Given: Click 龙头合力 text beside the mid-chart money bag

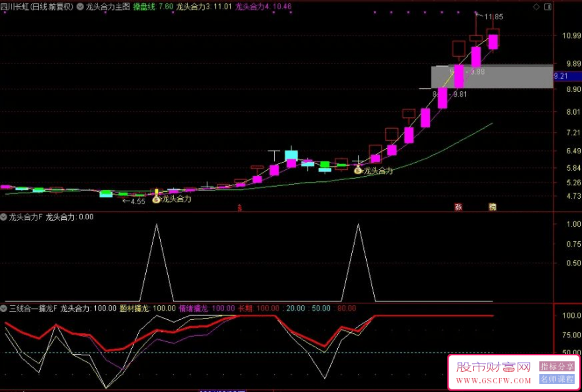Looking at the screenshot, I should pyautogui.click(x=378, y=171).
